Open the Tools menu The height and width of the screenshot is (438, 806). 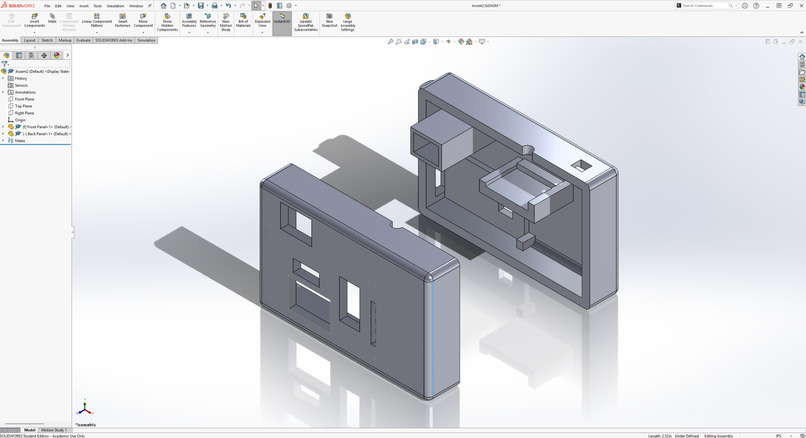pyautogui.click(x=97, y=6)
